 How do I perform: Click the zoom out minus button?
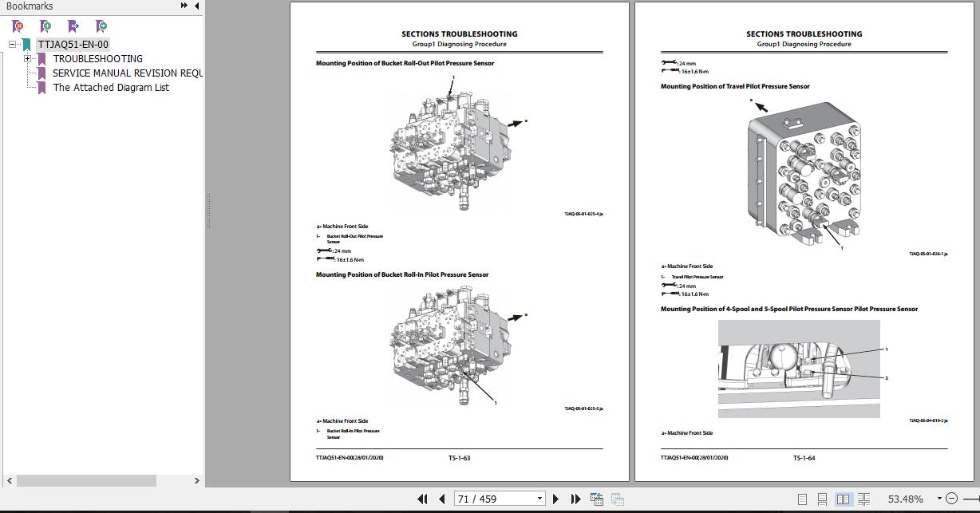(x=951, y=499)
